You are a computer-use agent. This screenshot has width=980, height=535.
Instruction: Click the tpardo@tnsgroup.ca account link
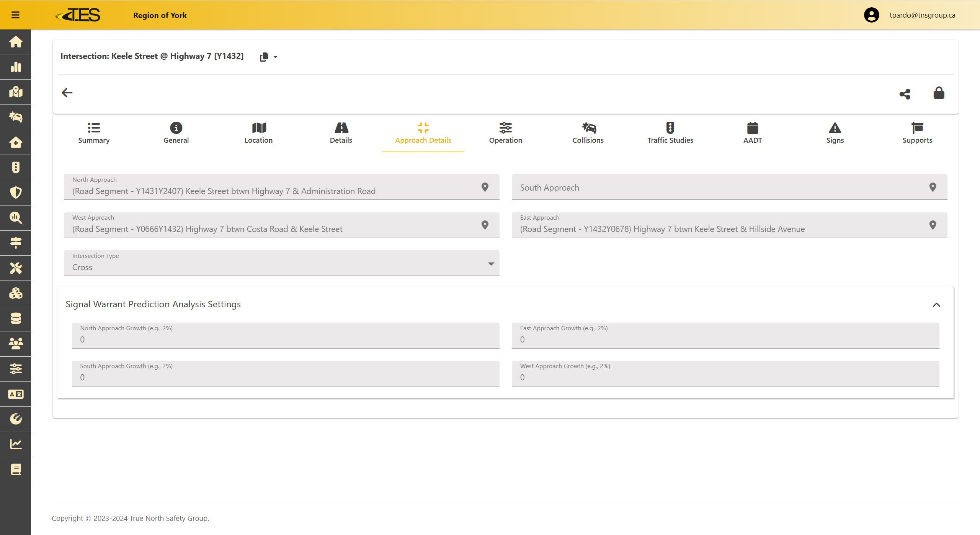click(922, 15)
